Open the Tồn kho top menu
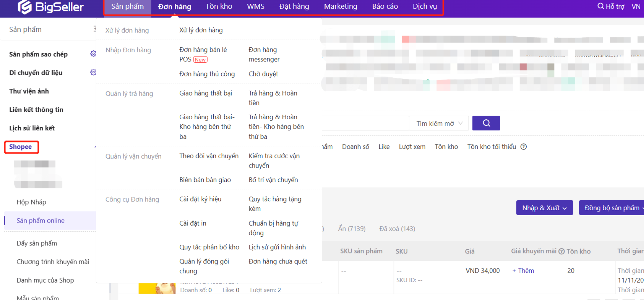This screenshot has width=644, height=300. click(x=219, y=6)
